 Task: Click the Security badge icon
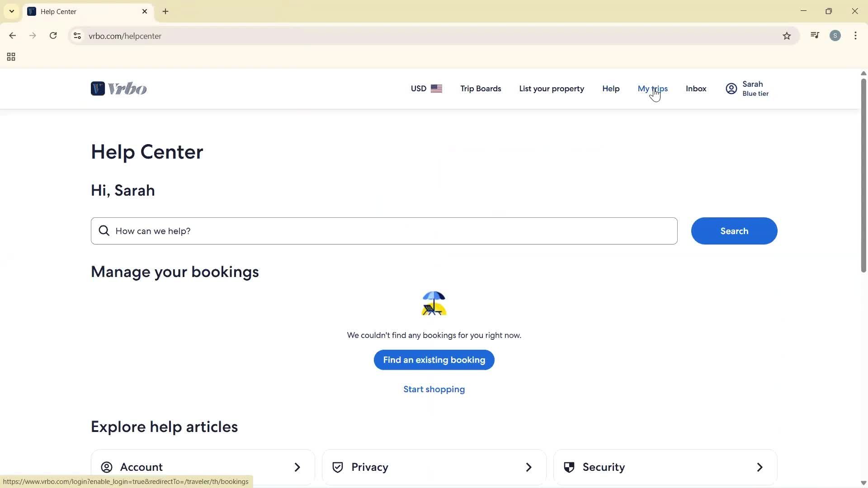(569, 467)
